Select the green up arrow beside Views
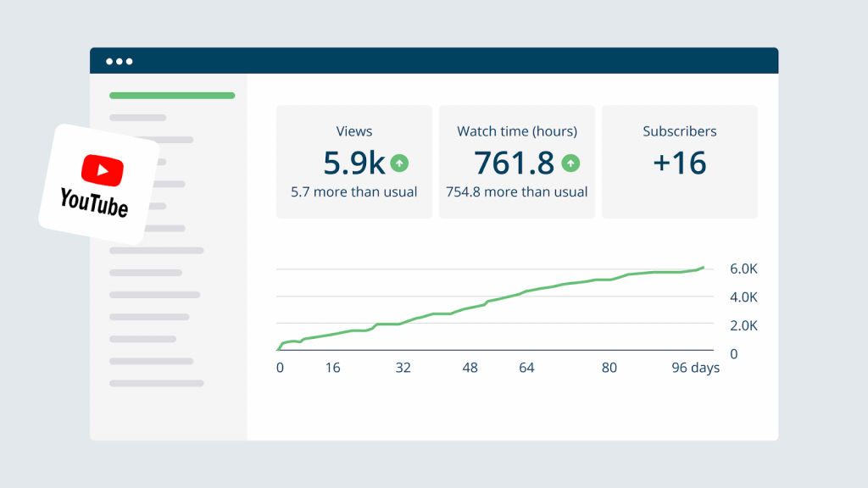Image resolution: width=868 pixels, height=488 pixels. click(x=400, y=164)
